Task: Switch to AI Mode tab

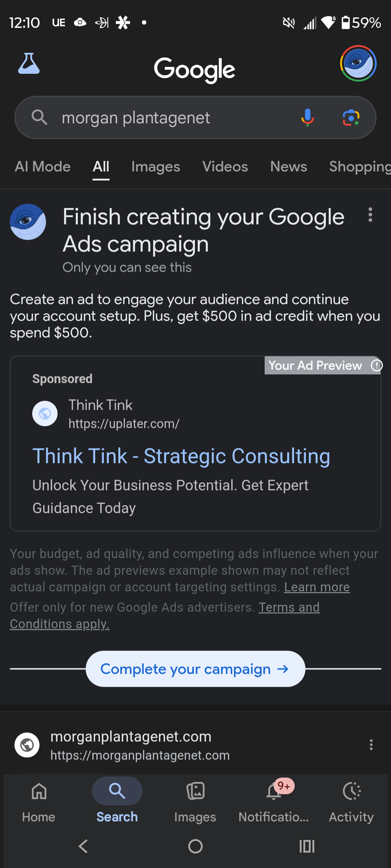Action: tap(43, 167)
